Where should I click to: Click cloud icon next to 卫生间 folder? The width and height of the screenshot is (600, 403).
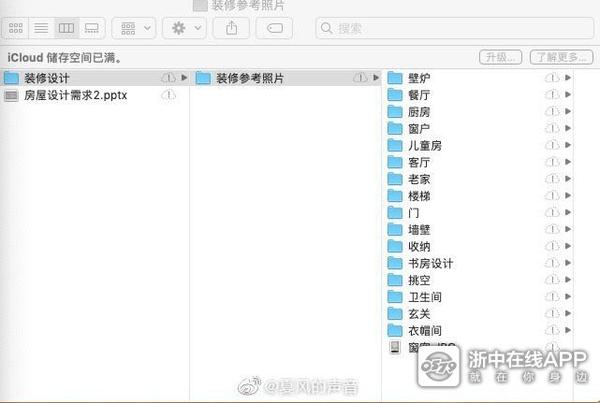551,297
